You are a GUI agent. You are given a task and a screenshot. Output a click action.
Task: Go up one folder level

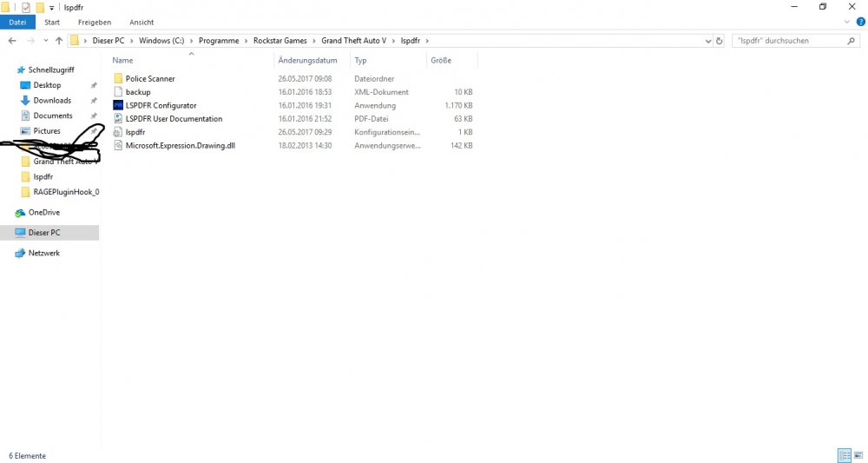59,41
